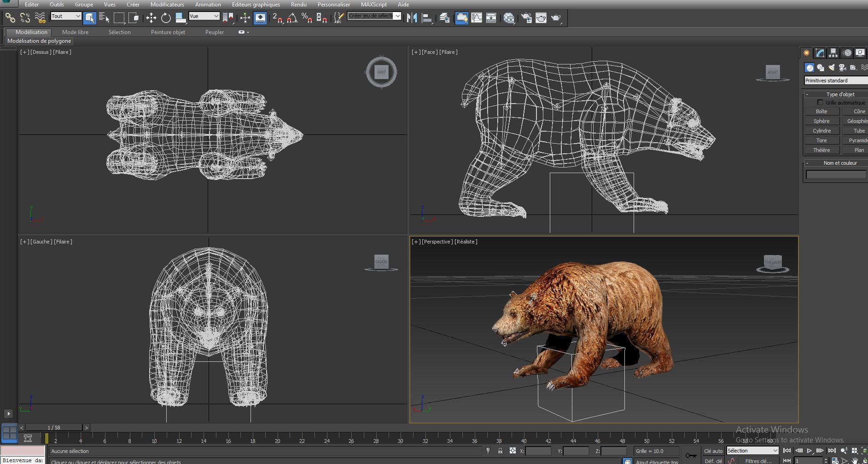
Task: Click the Mirror tool icon
Action: [x=412, y=18]
